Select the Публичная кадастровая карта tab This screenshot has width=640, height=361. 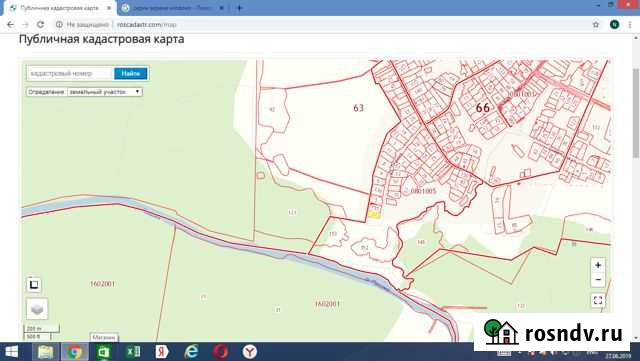[x=60, y=8]
